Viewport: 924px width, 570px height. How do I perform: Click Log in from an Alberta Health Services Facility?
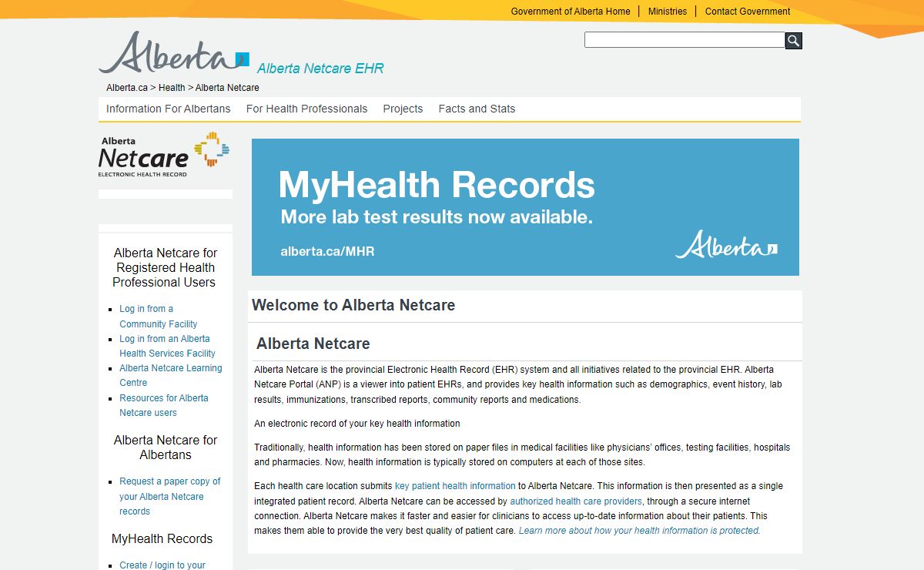tap(167, 346)
